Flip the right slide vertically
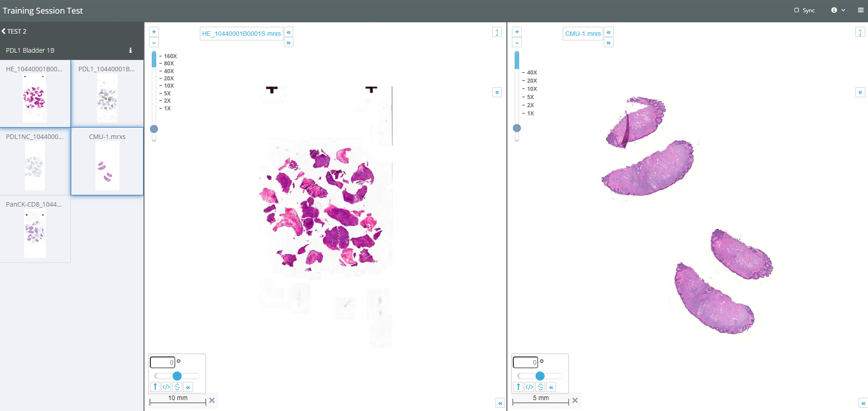 coord(540,387)
